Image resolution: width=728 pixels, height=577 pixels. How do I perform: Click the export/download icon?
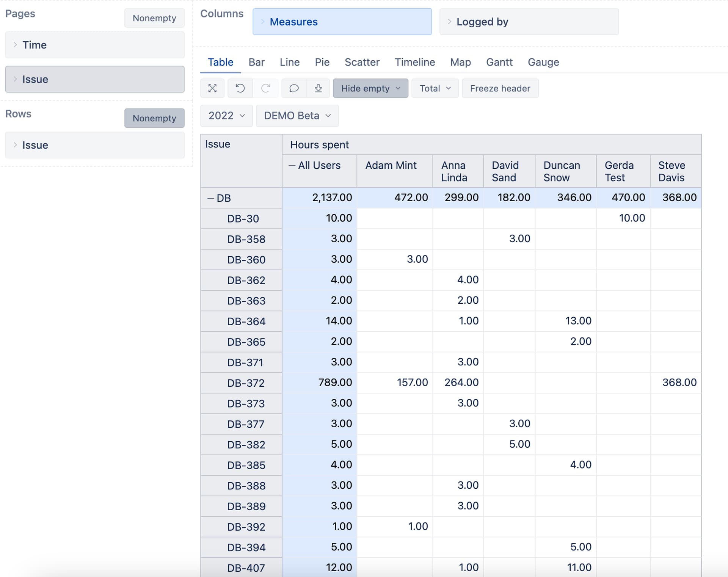click(x=318, y=88)
